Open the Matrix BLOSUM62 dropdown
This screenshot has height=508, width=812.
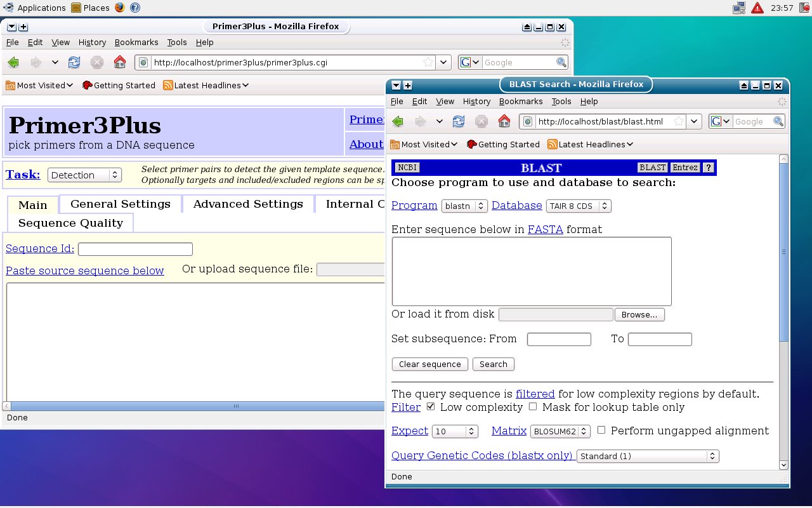(x=560, y=431)
